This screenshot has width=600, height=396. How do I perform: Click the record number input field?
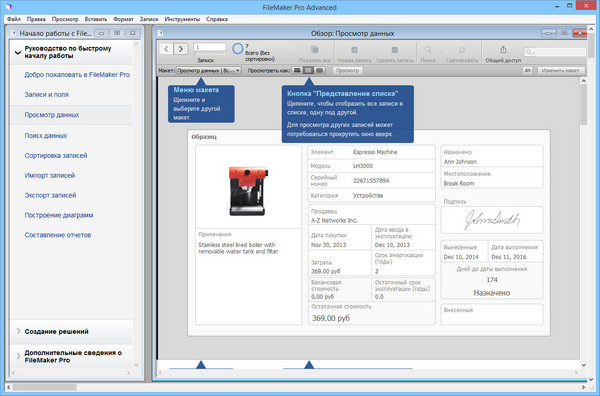click(210, 47)
